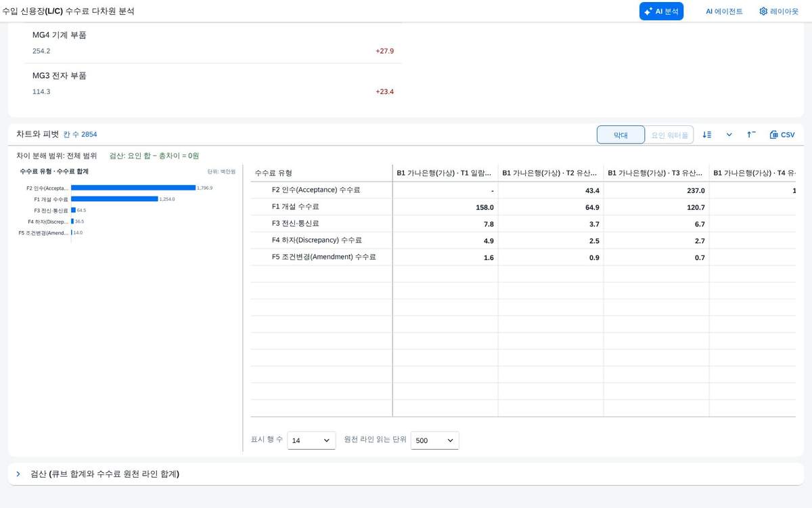
Task: Click the B1 가나은행(가상) · T1 column header
Action: pyautogui.click(x=445, y=173)
